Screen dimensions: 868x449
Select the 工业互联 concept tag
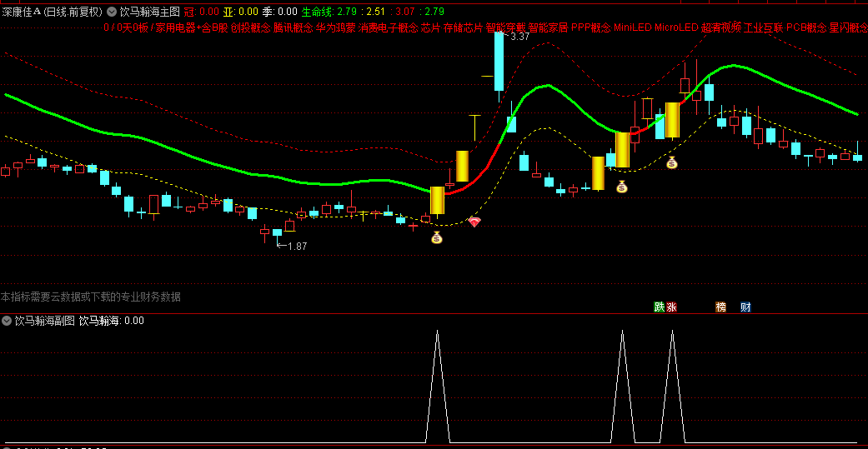pyautogui.click(x=764, y=27)
